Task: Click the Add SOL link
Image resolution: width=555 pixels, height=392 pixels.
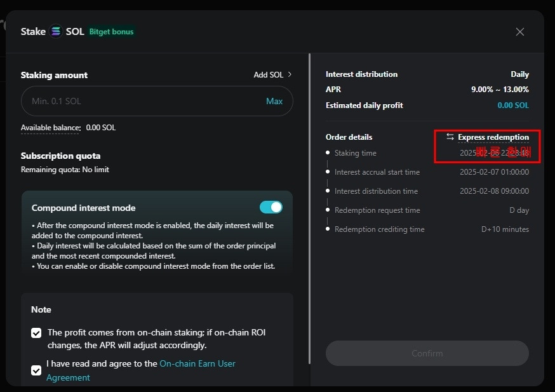Action: pyautogui.click(x=268, y=75)
